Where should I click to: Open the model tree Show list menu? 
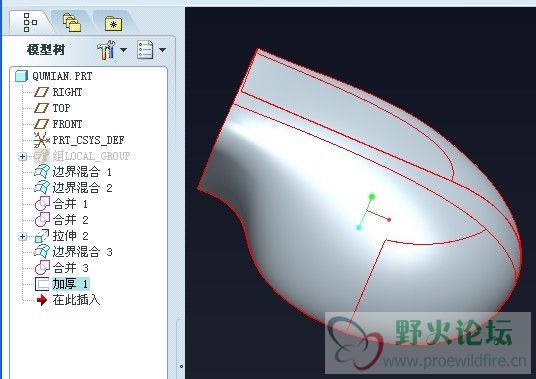pyautogui.click(x=151, y=50)
